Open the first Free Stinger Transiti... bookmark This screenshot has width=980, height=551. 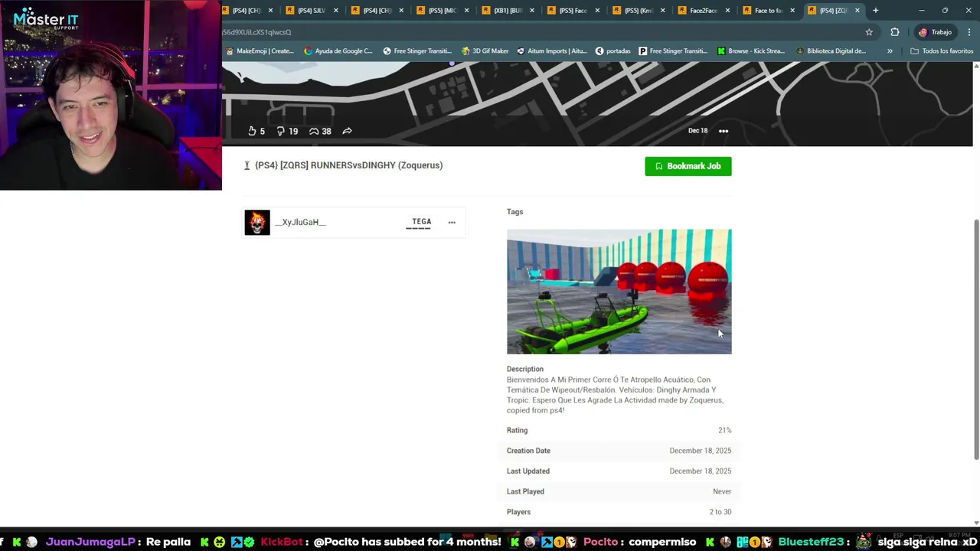point(417,51)
